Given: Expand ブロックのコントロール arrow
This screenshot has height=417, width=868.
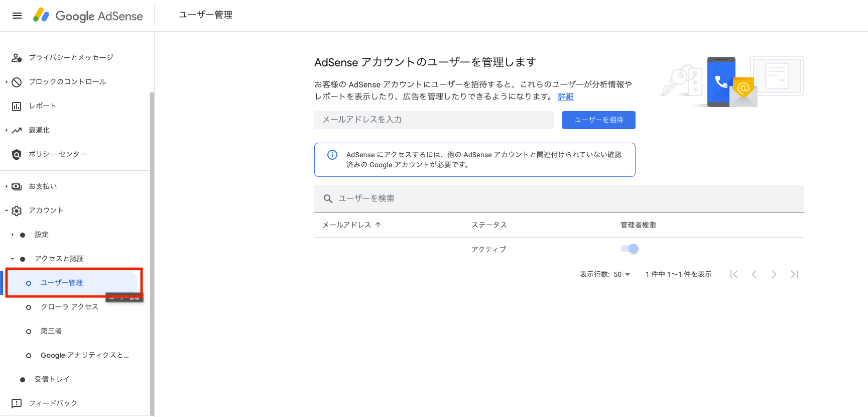Looking at the screenshot, I should point(6,82).
